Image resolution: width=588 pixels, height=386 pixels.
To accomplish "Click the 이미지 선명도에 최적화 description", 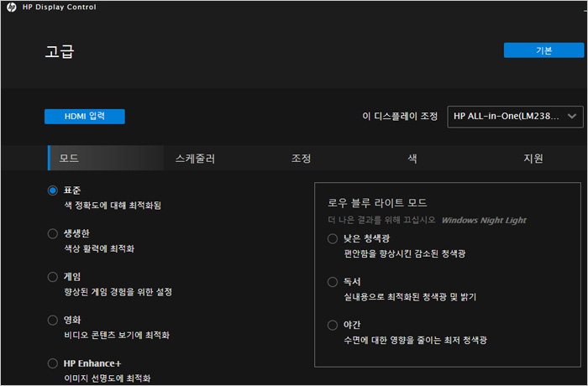I will [x=108, y=378].
